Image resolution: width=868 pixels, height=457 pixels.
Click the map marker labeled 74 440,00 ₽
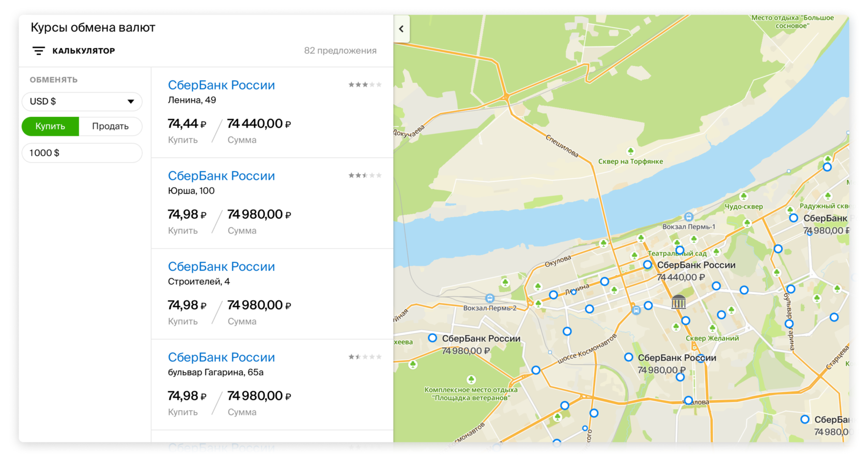click(647, 265)
